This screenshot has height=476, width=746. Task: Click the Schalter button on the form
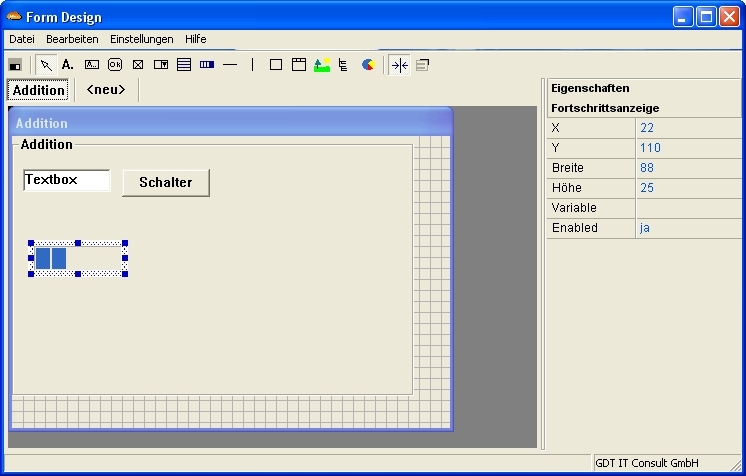(x=166, y=183)
